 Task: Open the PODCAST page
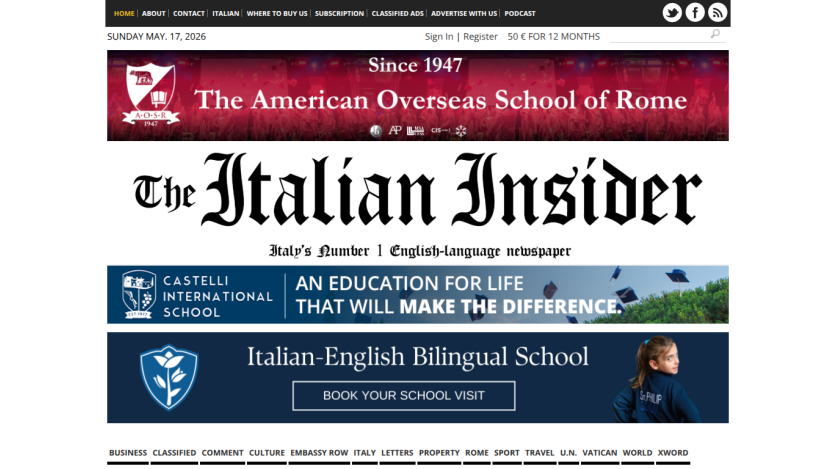click(520, 13)
